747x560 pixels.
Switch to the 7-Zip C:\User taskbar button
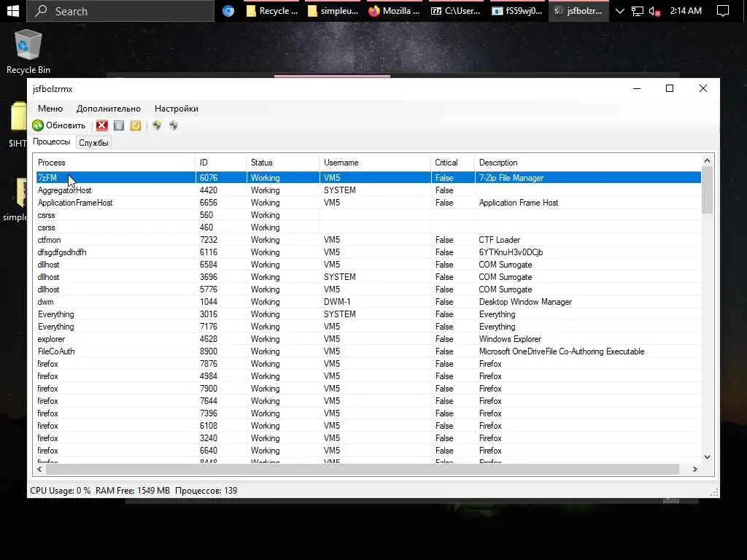tap(455, 11)
